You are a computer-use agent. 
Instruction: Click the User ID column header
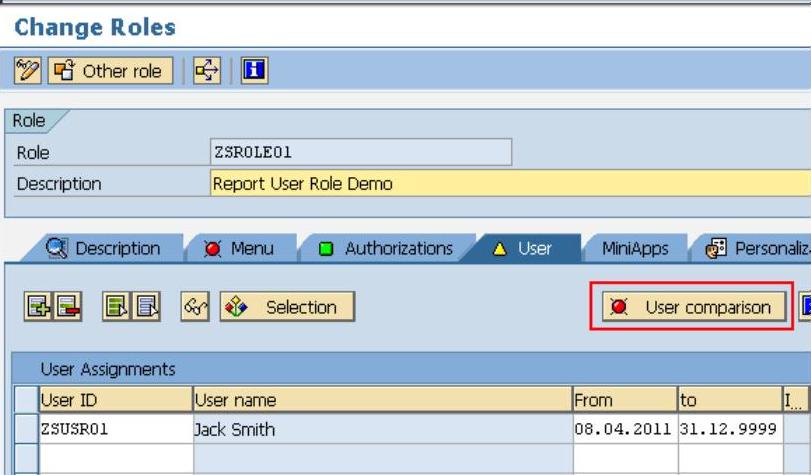(x=116, y=400)
